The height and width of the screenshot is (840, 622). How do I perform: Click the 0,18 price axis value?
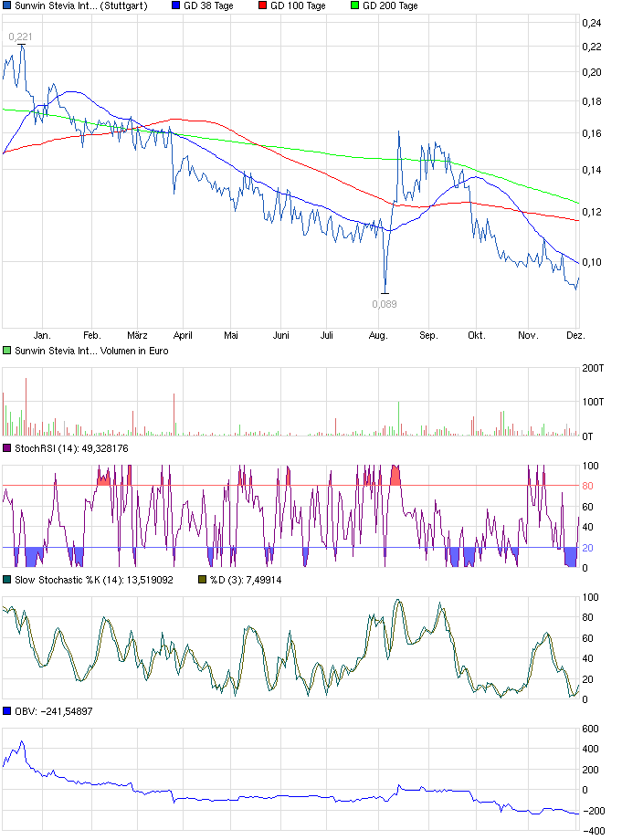(592, 101)
